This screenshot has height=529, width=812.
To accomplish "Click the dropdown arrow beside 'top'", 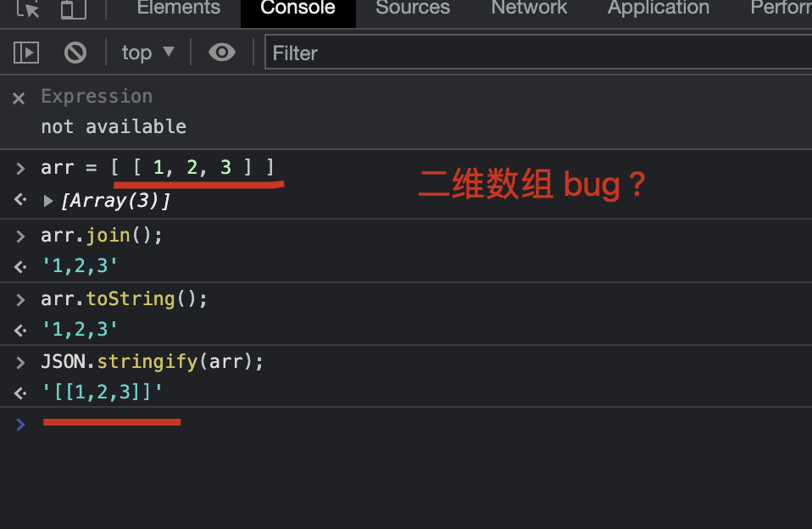I will [x=167, y=52].
